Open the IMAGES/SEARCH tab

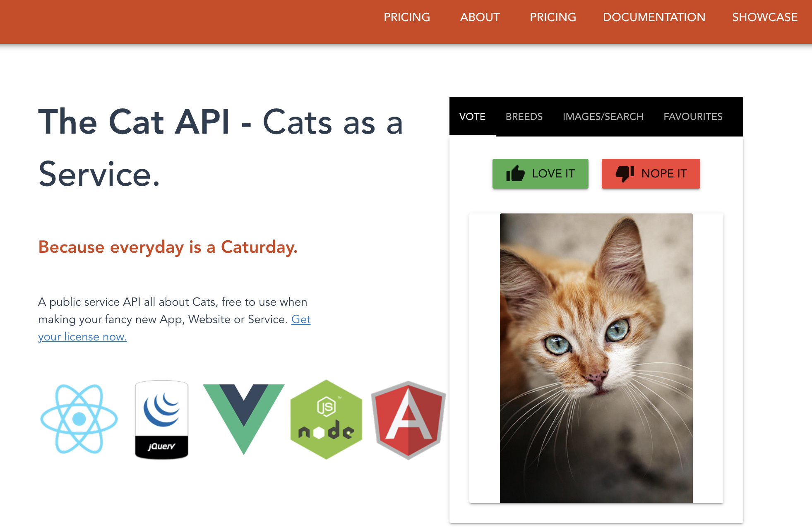[x=603, y=117]
